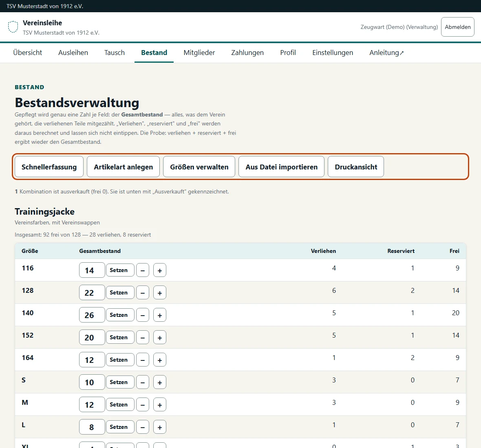Decrease stock for size 116 with minus
This screenshot has width=481, height=448.
143,270
